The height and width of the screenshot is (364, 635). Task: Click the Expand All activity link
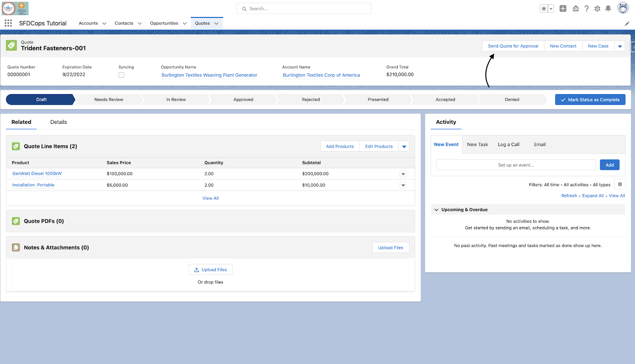pyautogui.click(x=593, y=196)
